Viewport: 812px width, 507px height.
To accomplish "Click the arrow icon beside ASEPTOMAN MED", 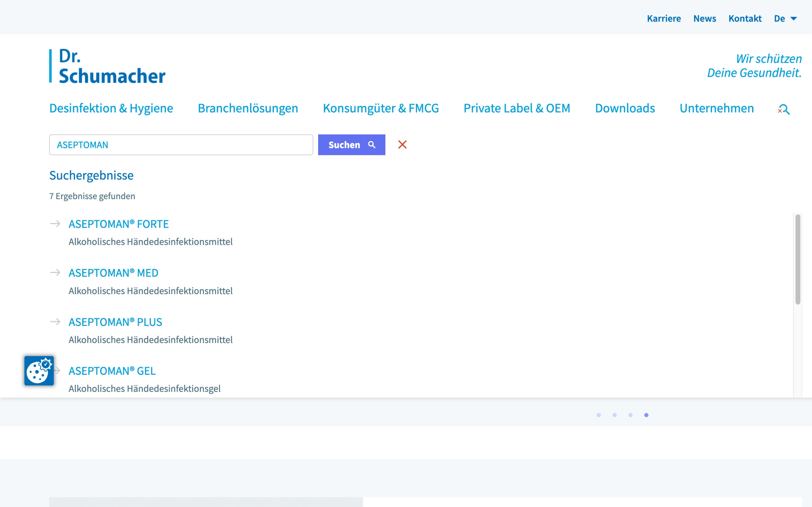I will click(55, 273).
